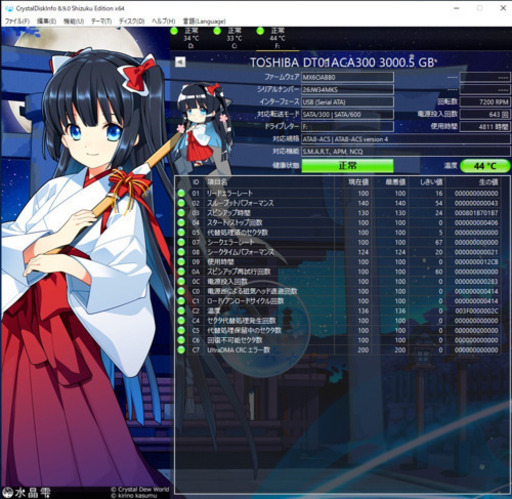The image size is (512, 499).
Task: Click status icon of attribute 04 スタート/ストップ回数
Action: (x=181, y=222)
